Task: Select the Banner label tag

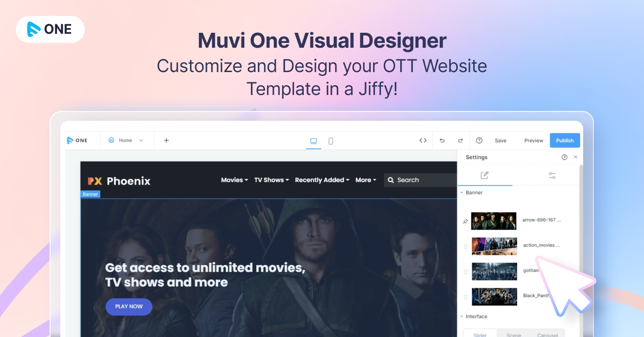Action: [x=90, y=194]
